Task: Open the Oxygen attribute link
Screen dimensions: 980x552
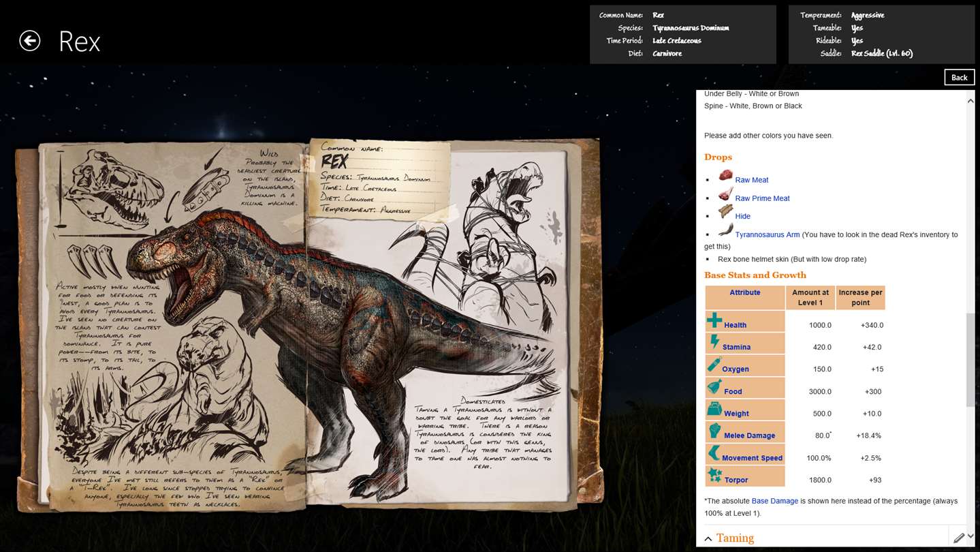Action: pyautogui.click(x=736, y=369)
